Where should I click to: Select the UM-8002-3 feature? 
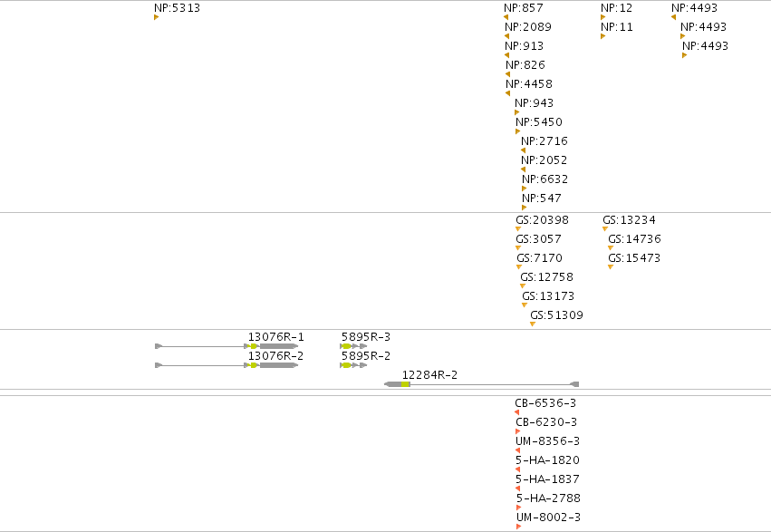point(548,517)
